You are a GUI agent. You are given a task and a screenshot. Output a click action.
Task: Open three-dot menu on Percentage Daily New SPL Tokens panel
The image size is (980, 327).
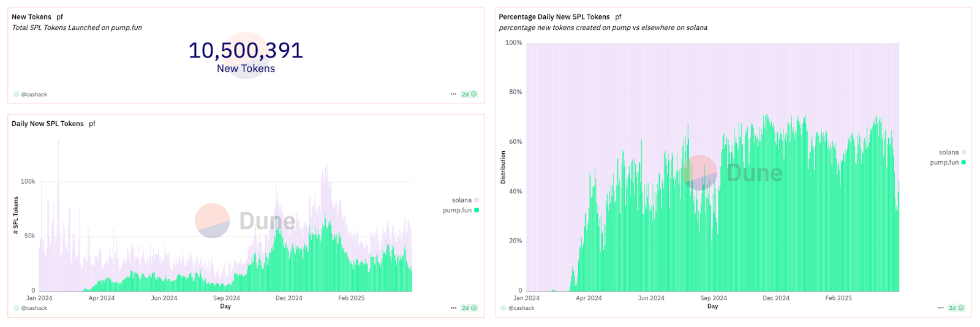tap(941, 308)
